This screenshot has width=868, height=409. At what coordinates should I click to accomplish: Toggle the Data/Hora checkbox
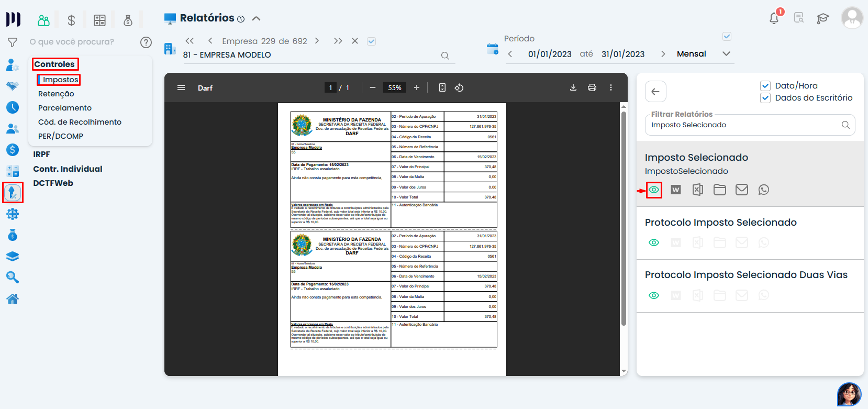click(x=765, y=85)
